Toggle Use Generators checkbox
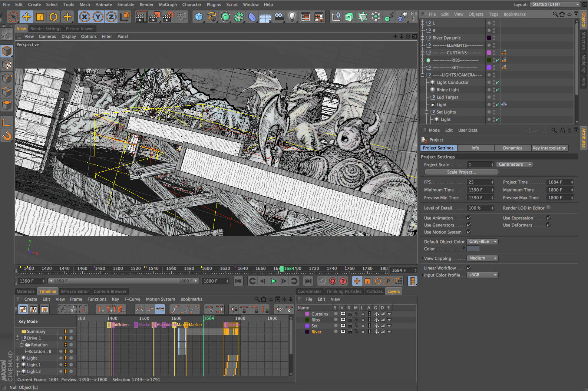 [469, 225]
